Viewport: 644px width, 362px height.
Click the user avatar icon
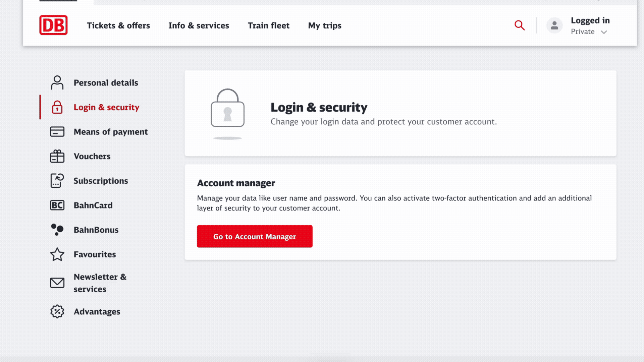click(554, 25)
